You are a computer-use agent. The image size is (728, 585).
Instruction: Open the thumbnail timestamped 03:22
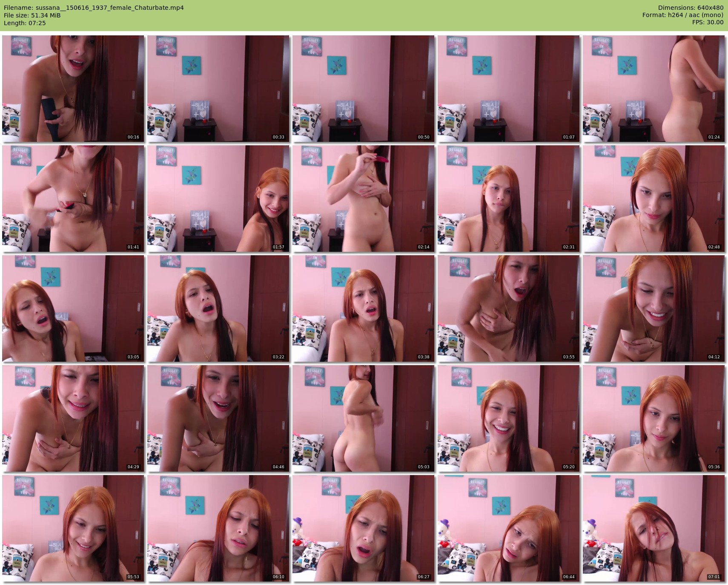(x=218, y=308)
